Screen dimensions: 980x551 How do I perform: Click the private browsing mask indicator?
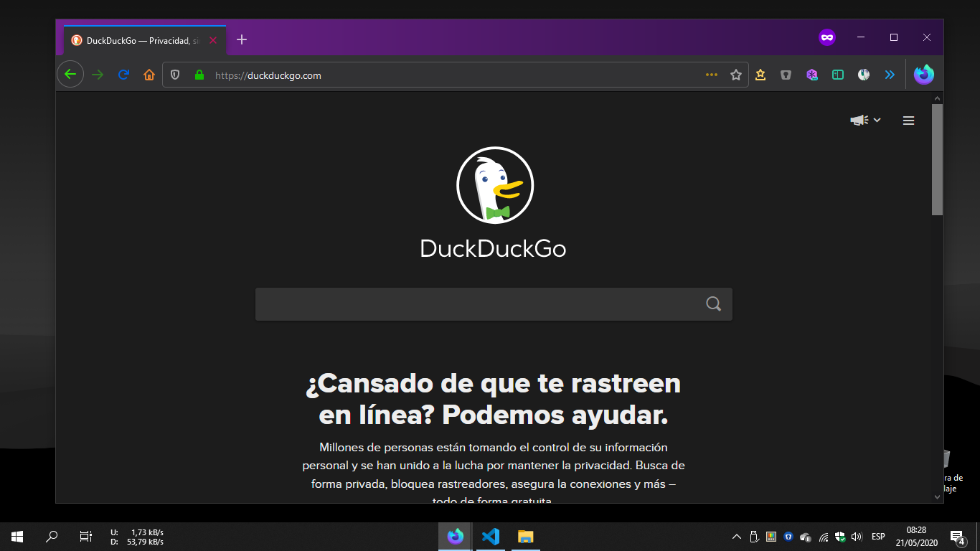pyautogui.click(x=827, y=37)
